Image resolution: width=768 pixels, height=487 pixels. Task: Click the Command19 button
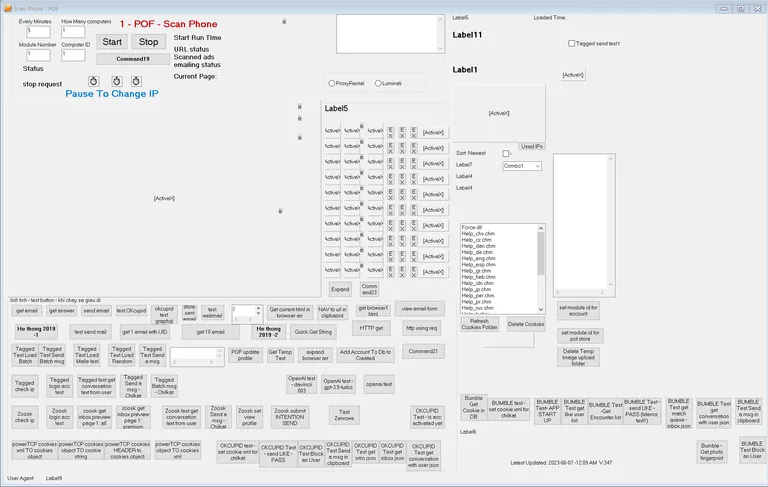click(x=133, y=59)
